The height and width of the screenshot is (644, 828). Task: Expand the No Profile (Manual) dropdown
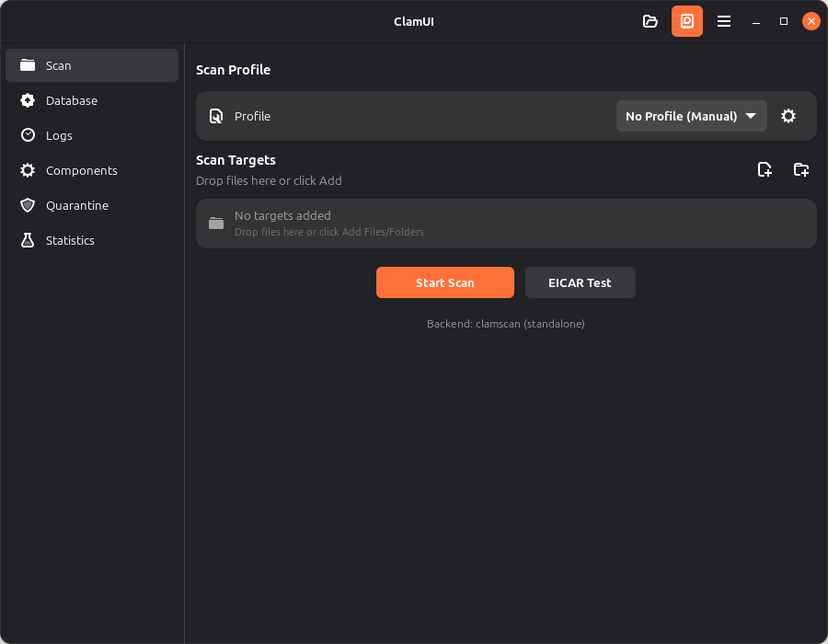pos(691,116)
